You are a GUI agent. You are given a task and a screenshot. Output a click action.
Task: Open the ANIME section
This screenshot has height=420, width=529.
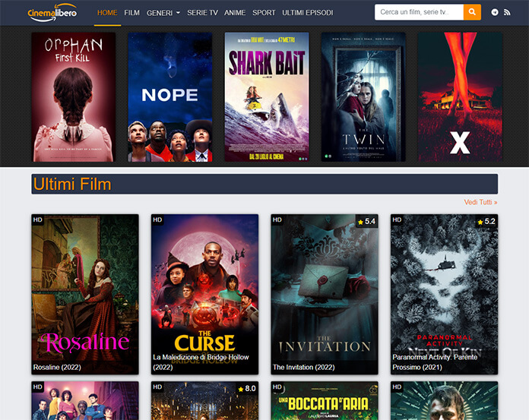point(235,13)
